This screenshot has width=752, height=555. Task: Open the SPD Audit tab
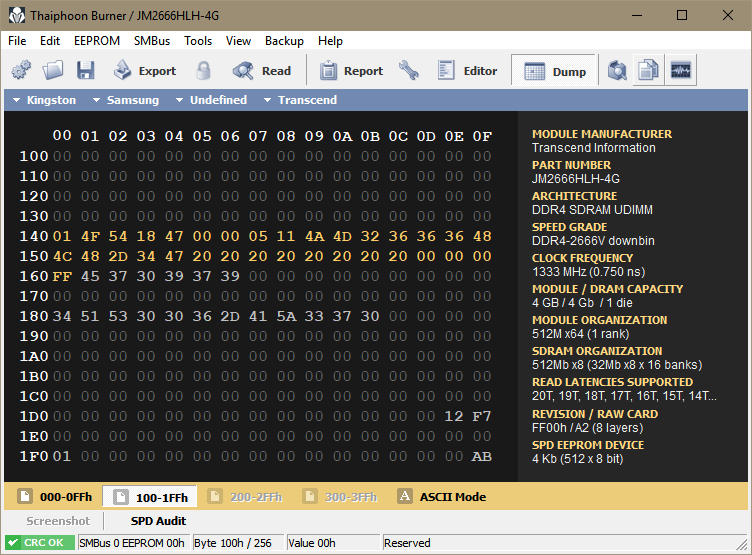point(158,521)
